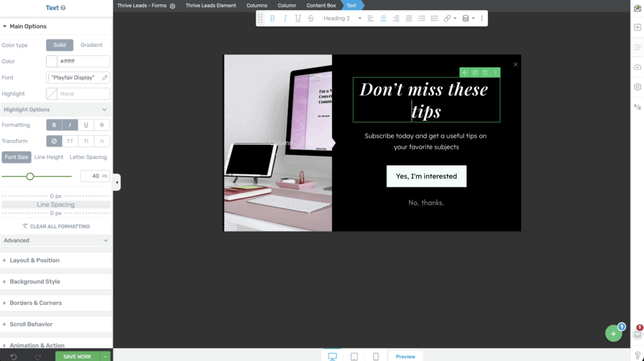Screen dimensions: 644x361
Task: Toggle the Gradient color type
Action: tap(92, 45)
